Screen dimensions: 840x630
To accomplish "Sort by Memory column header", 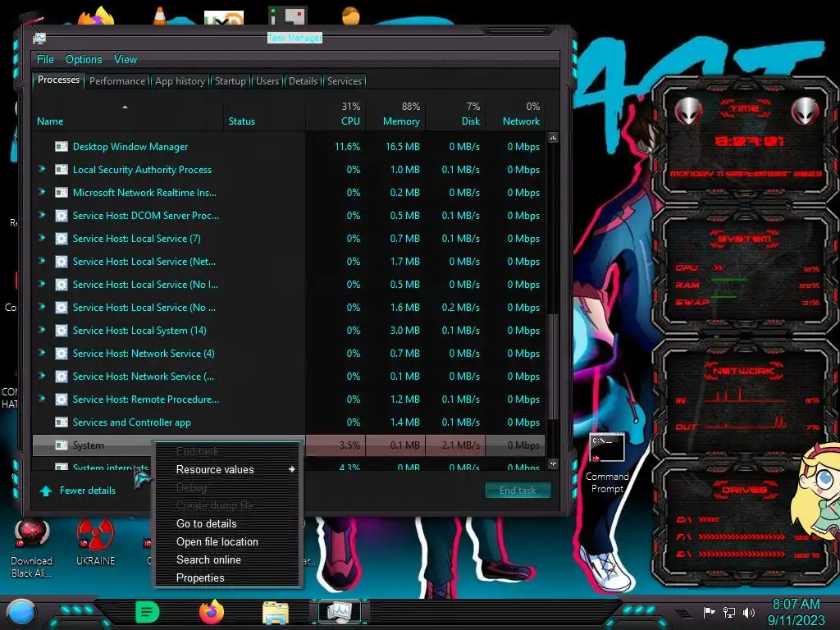I will pos(401,121).
